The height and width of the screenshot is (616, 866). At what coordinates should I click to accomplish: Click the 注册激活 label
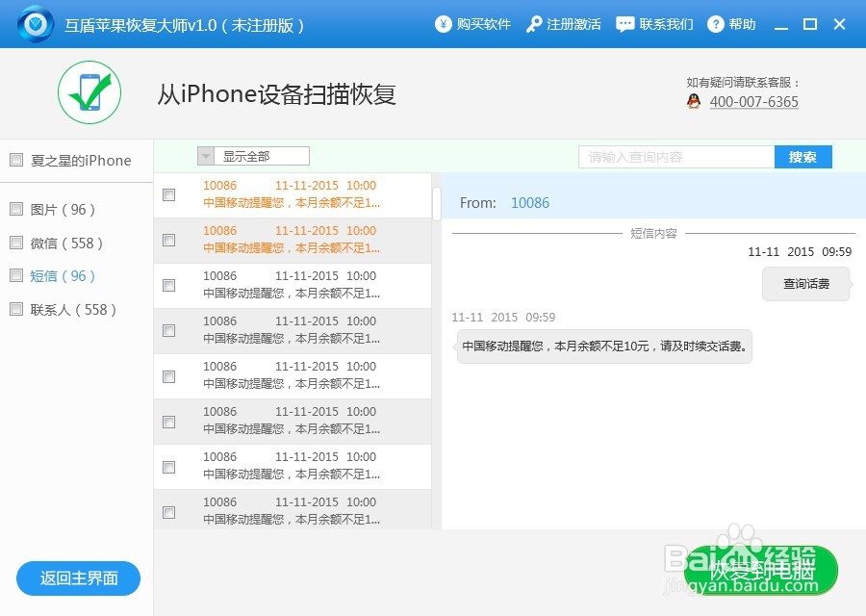point(573,24)
